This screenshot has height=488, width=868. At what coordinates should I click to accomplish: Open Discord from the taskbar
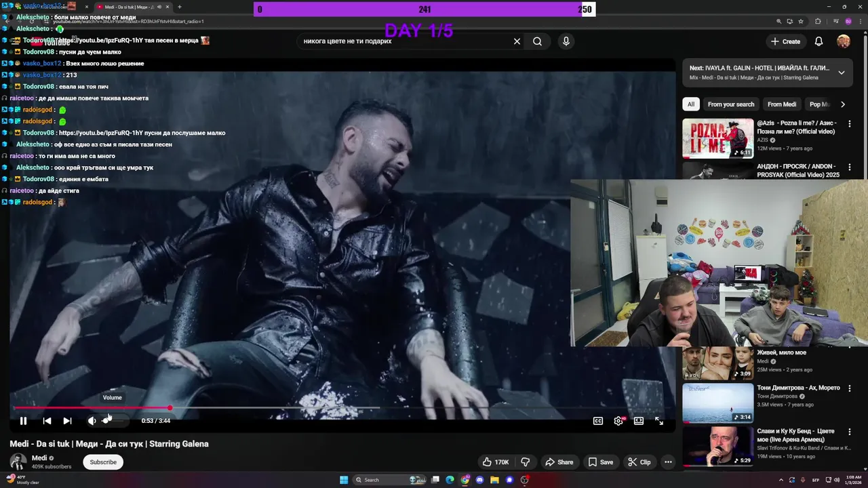click(x=479, y=480)
